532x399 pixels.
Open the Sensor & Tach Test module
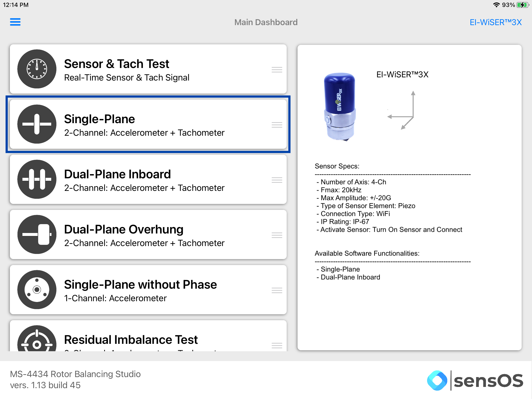point(148,69)
